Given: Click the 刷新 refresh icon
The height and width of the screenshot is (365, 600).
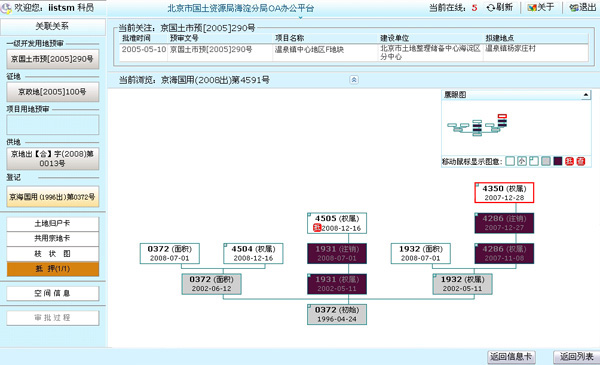Looking at the screenshot, I should [x=491, y=8].
